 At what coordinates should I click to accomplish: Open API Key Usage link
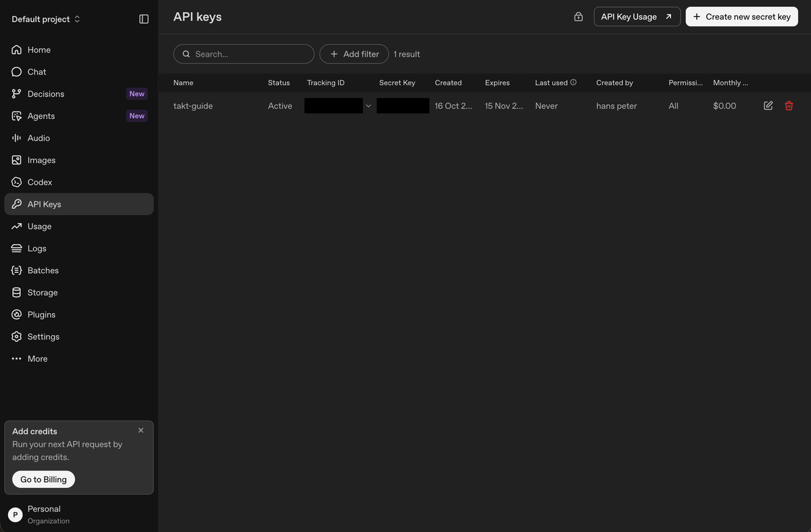[x=637, y=17]
